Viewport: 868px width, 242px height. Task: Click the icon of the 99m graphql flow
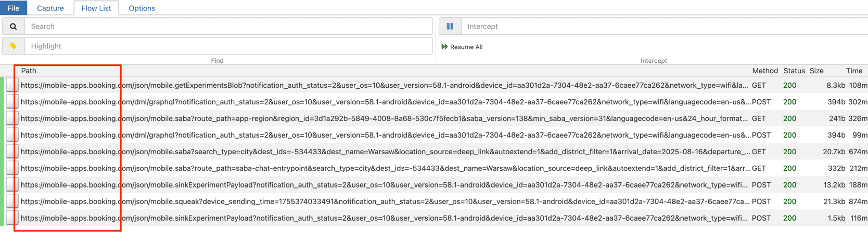point(12,135)
